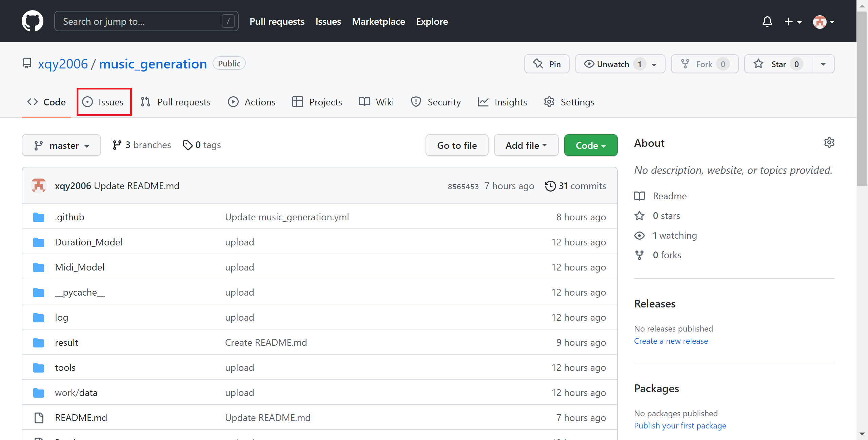Screen dimensions: 868x440
Task: Pin this repository to profile
Action: click(x=547, y=64)
